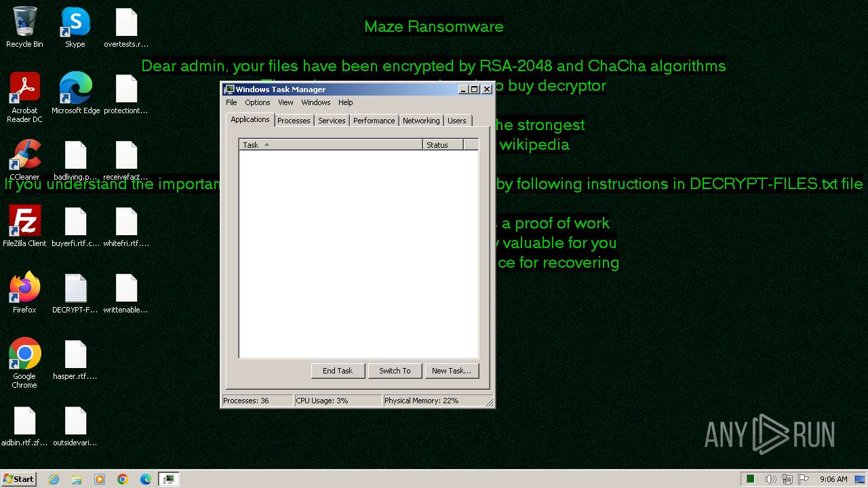
Task: Open the Windows menu in Task Manager
Action: click(316, 102)
